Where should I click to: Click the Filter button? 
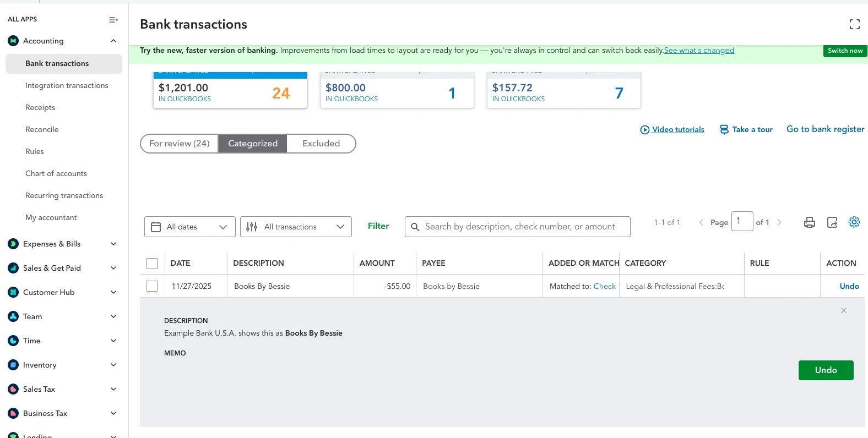[378, 226]
